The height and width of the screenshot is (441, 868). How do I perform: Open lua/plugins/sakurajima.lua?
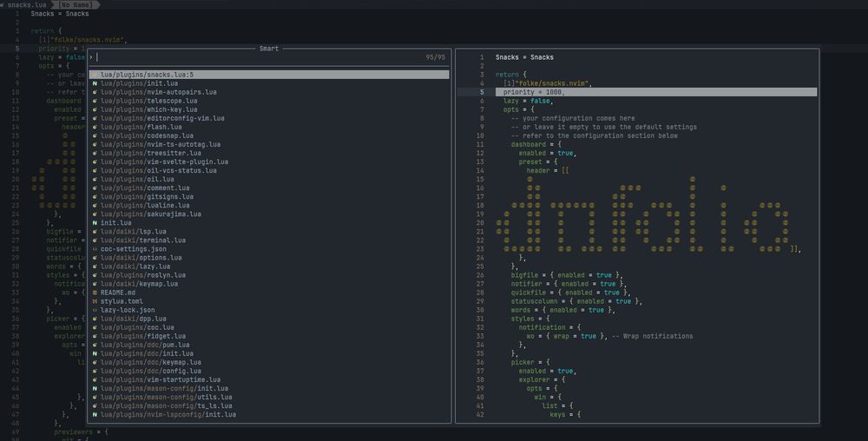click(x=150, y=214)
